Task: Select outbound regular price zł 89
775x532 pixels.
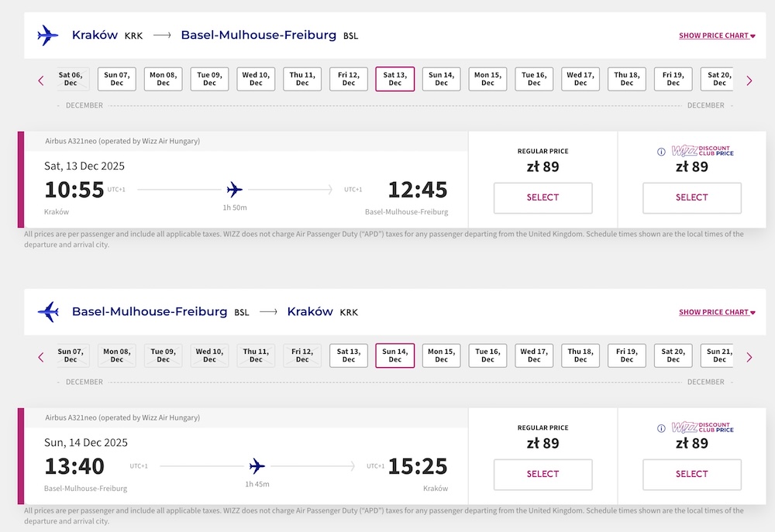Action: click(x=542, y=197)
